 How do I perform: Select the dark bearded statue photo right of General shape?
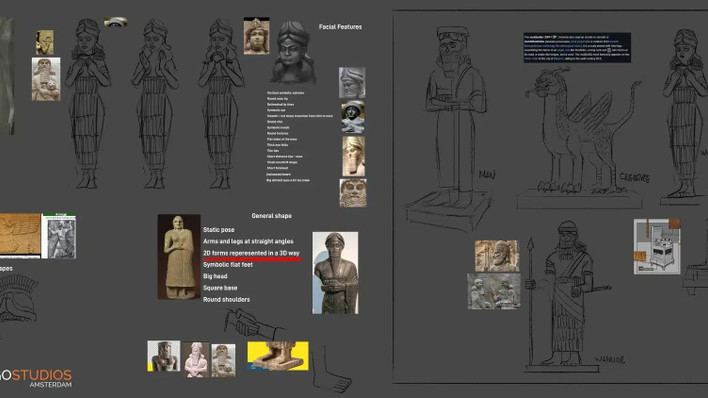pyautogui.click(x=335, y=273)
